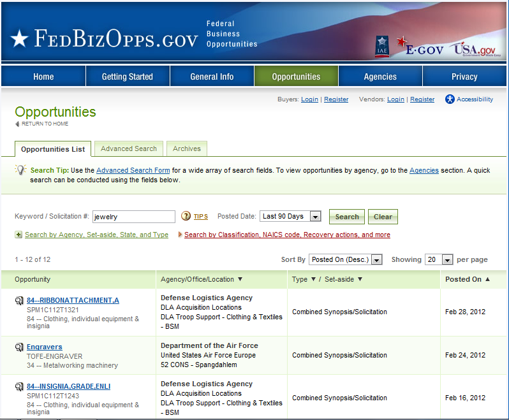Click the Return to Home arrow icon

pyautogui.click(x=17, y=124)
